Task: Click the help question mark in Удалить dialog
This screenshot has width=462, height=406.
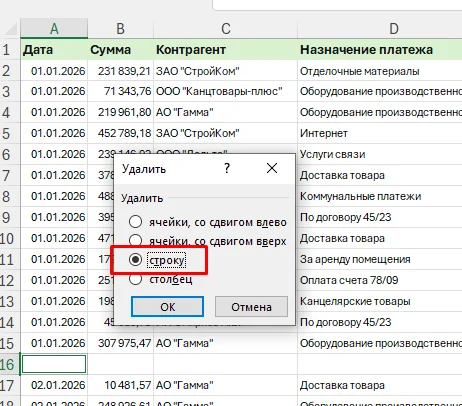Action: tap(227, 168)
